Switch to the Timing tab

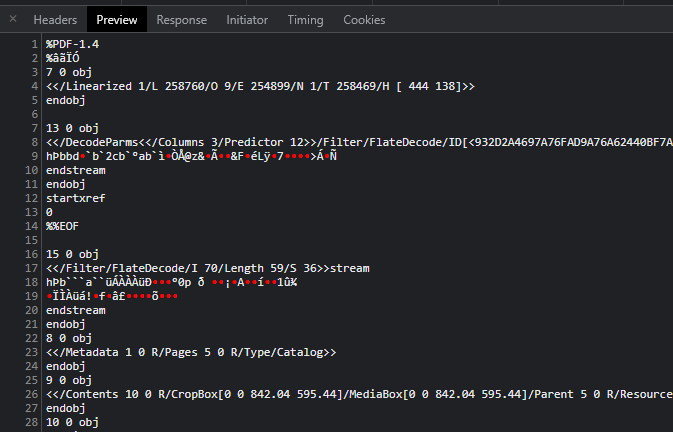(306, 20)
